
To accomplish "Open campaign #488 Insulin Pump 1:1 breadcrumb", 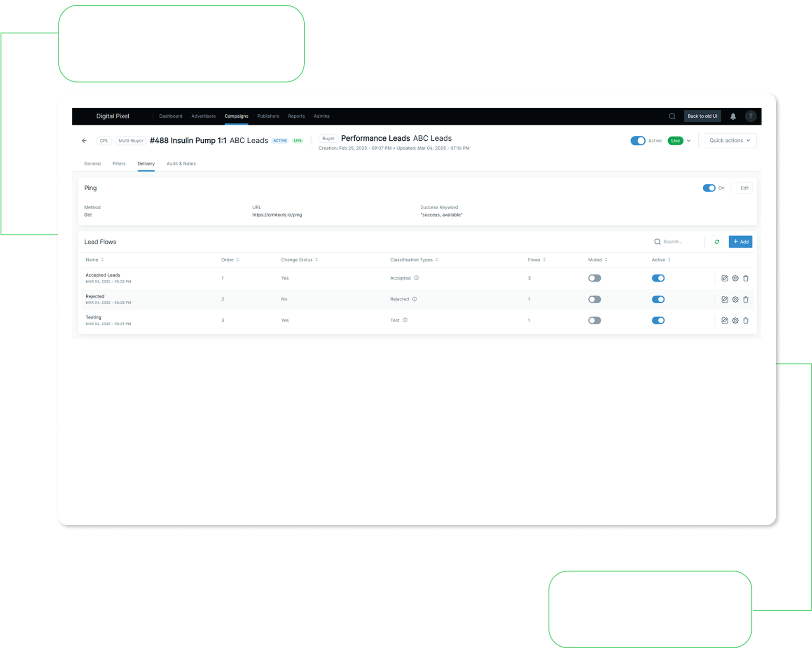I will point(188,141).
